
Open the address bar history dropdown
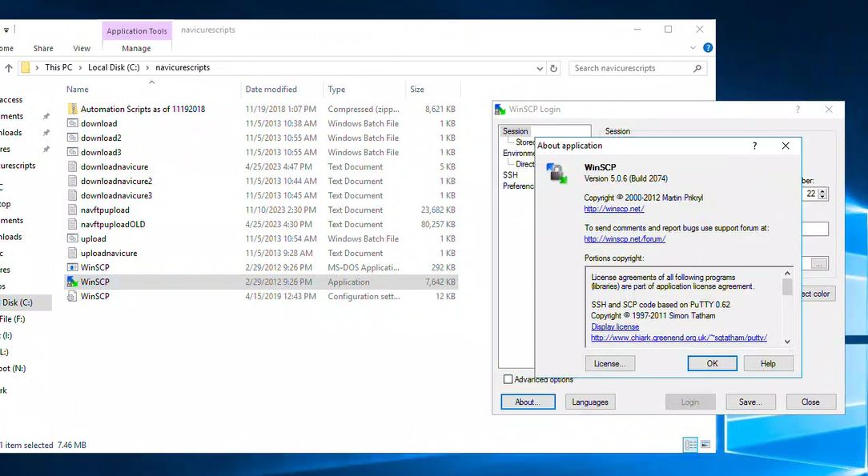[x=540, y=68]
